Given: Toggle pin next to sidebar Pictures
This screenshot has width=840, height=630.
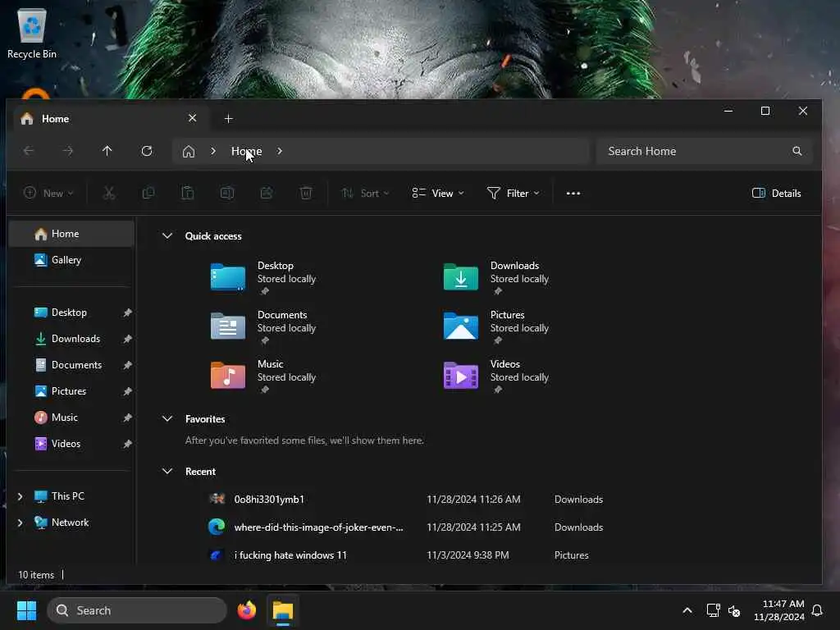Looking at the screenshot, I should (127, 391).
